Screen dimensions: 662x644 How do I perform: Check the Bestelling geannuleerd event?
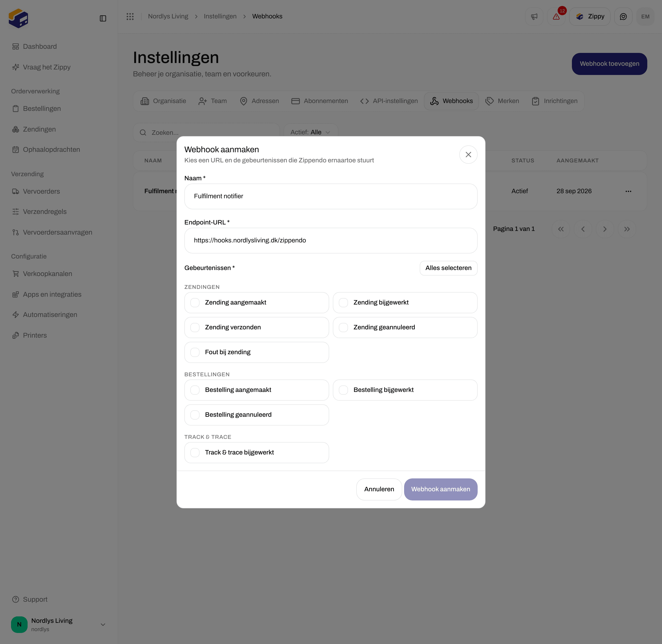coord(195,415)
